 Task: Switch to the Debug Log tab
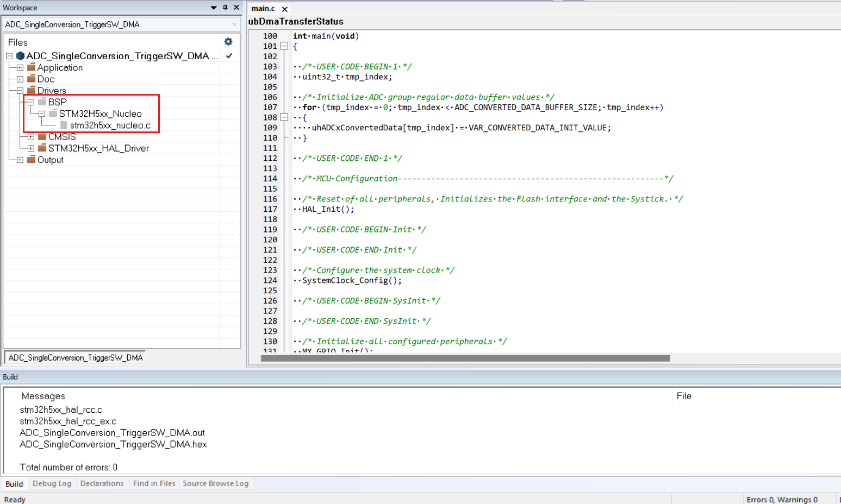coord(52,483)
